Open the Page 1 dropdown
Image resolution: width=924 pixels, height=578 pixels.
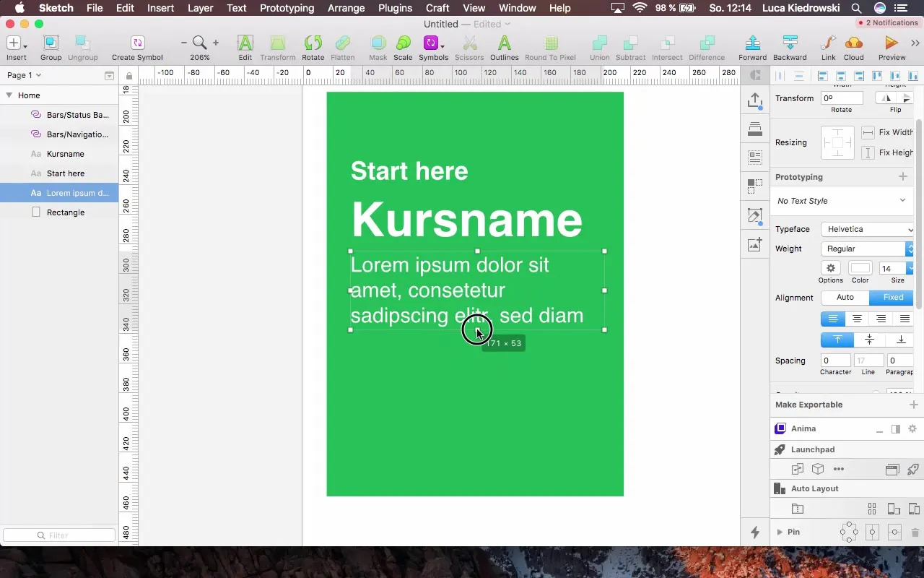(24, 75)
